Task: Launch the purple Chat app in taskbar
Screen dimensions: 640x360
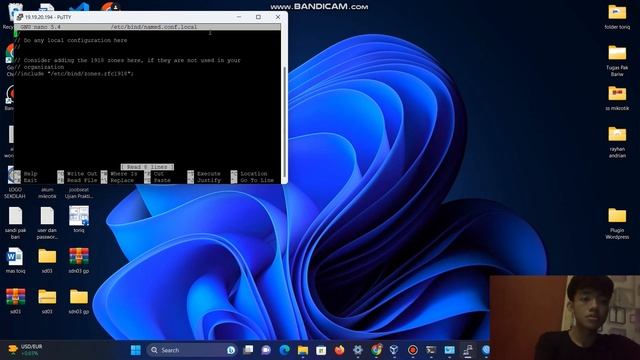Action: coord(266,350)
